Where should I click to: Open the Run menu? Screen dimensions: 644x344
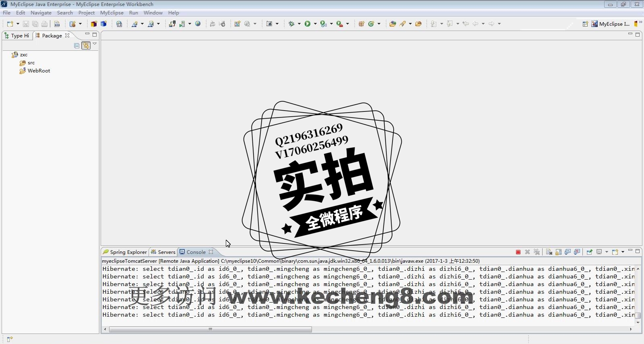134,12
